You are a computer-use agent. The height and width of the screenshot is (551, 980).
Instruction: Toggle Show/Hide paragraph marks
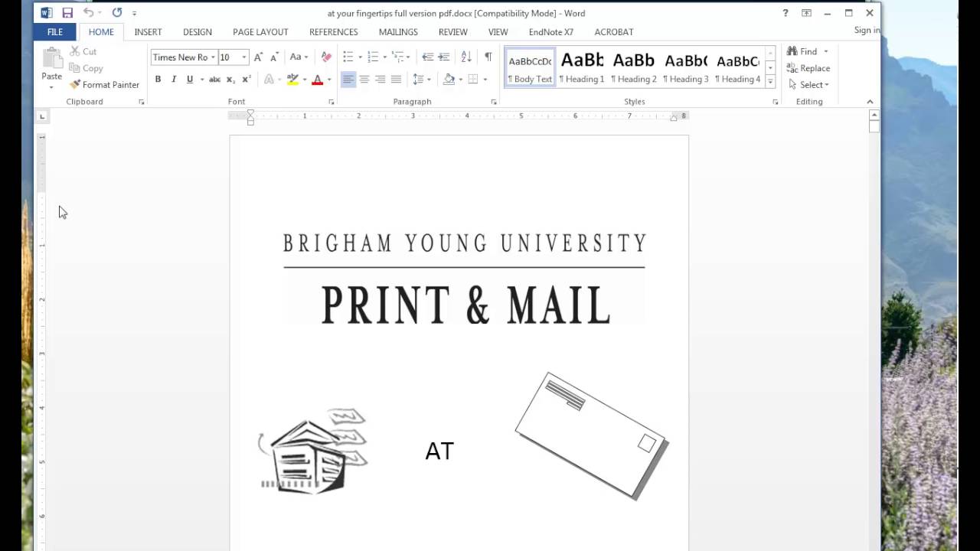(488, 57)
